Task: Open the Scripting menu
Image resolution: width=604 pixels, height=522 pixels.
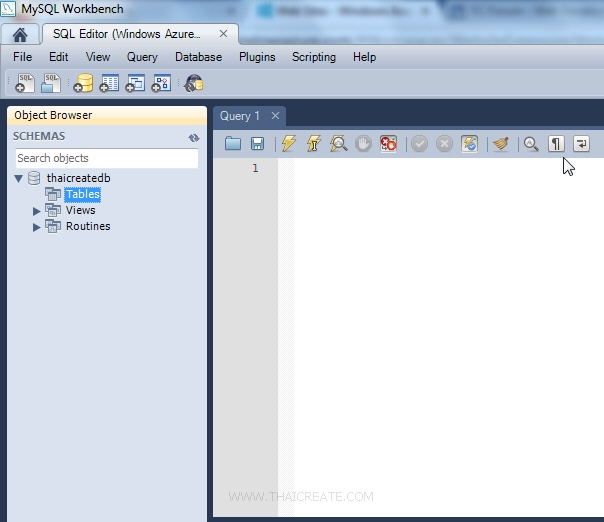Action: [x=314, y=57]
